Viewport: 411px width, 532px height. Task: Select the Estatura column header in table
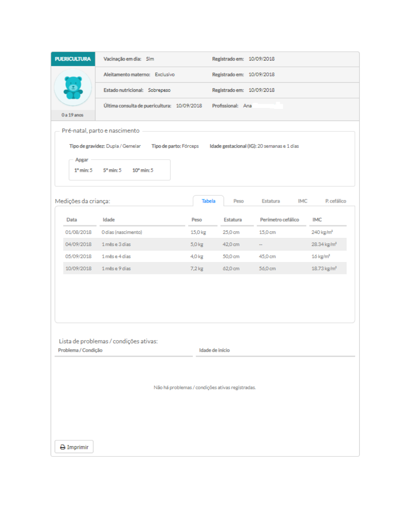pos(233,220)
